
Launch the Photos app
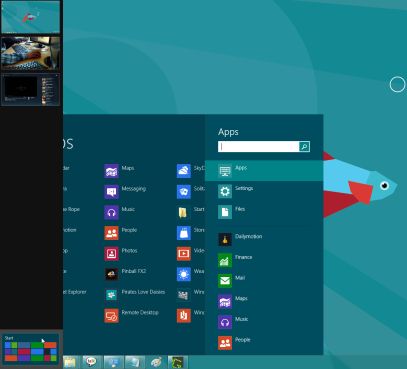(111, 254)
